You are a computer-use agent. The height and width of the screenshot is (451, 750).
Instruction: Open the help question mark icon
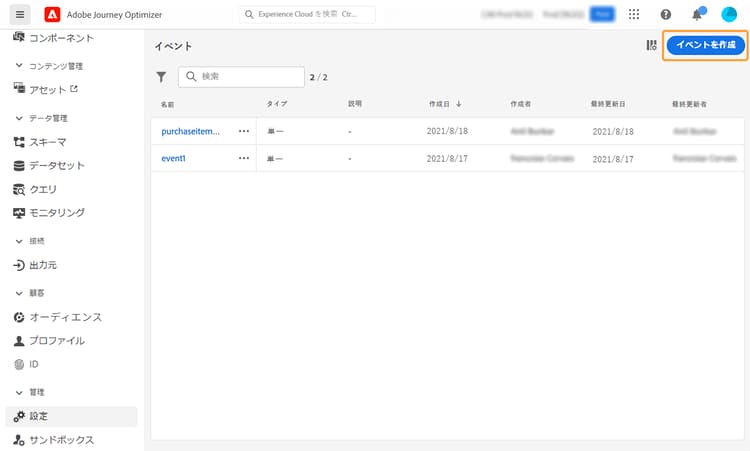point(665,14)
